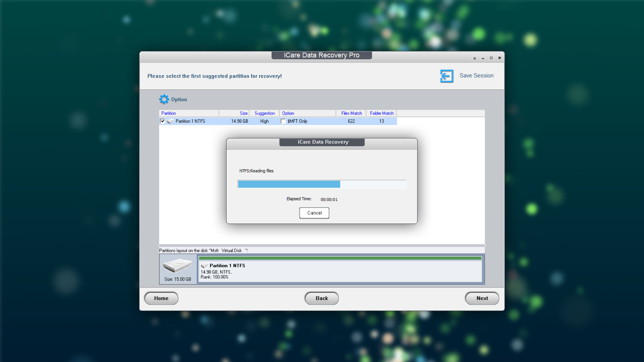The image size is (644, 362).
Task: Sort by the Size column header
Action: pyautogui.click(x=234, y=113)
